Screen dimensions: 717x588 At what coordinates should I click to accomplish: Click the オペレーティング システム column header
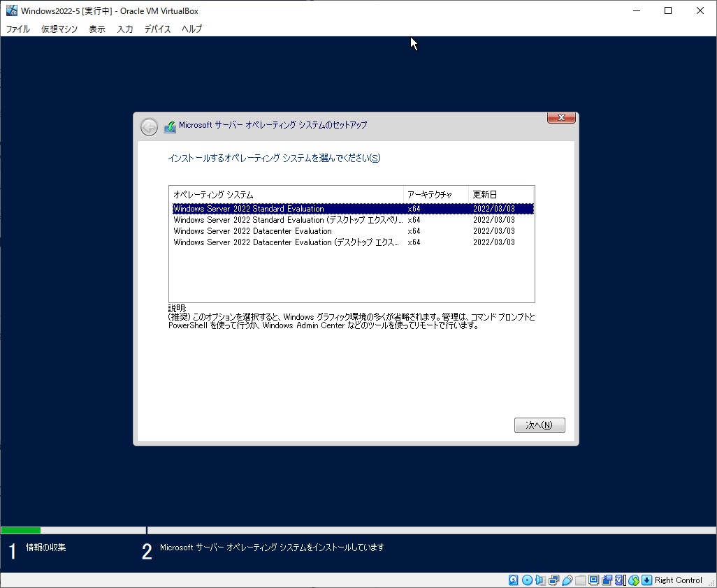pyautogui.click(x=287, y=195)
